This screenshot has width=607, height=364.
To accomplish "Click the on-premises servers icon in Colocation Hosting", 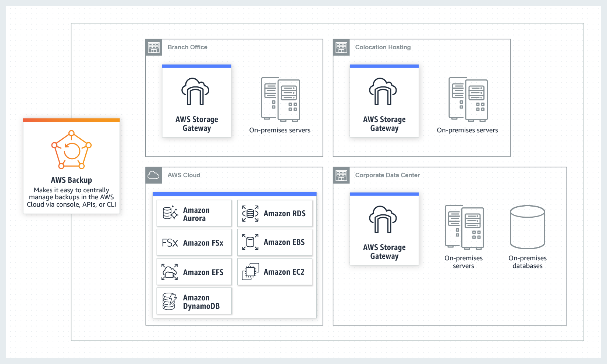I will (x=468, y=99).
